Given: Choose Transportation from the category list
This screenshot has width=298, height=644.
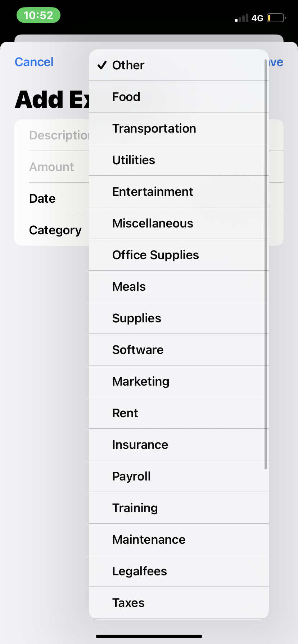Looking at the screenshot, I should [x=179, y=128].
